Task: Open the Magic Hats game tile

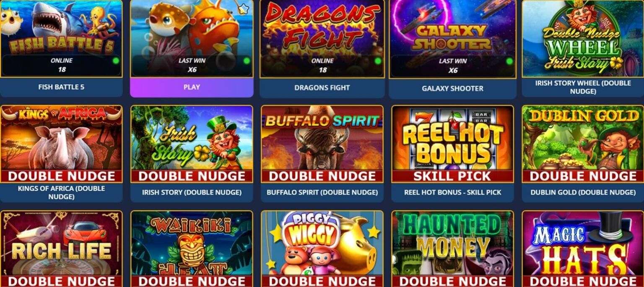Action: pyautogui.click(x=583, y=249)
